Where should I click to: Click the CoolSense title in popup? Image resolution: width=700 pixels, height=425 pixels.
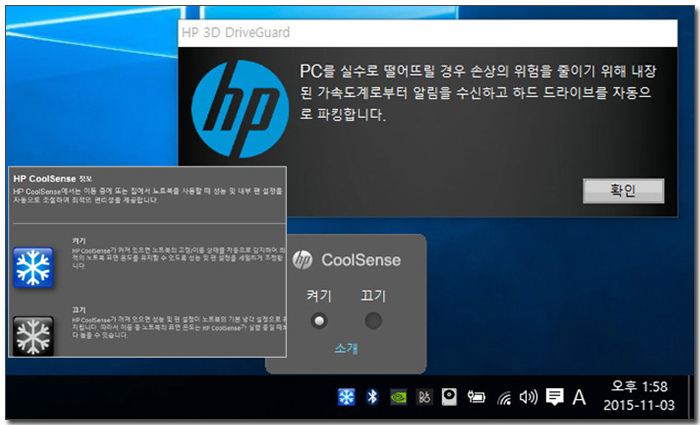361,260
